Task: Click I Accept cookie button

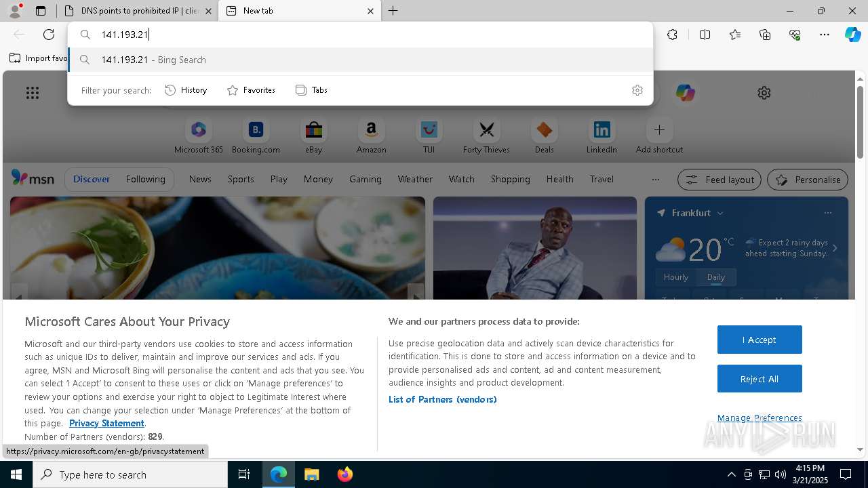Action: tap(759, 340)
